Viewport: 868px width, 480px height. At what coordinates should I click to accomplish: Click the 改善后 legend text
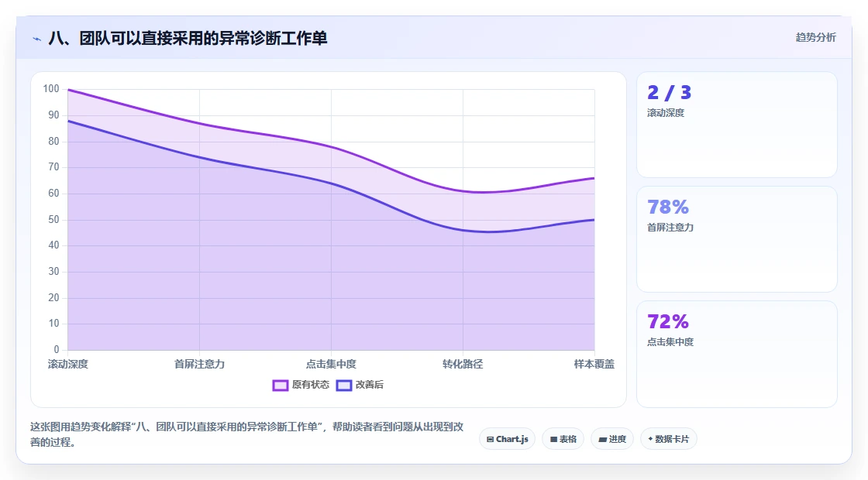[369, 385]
